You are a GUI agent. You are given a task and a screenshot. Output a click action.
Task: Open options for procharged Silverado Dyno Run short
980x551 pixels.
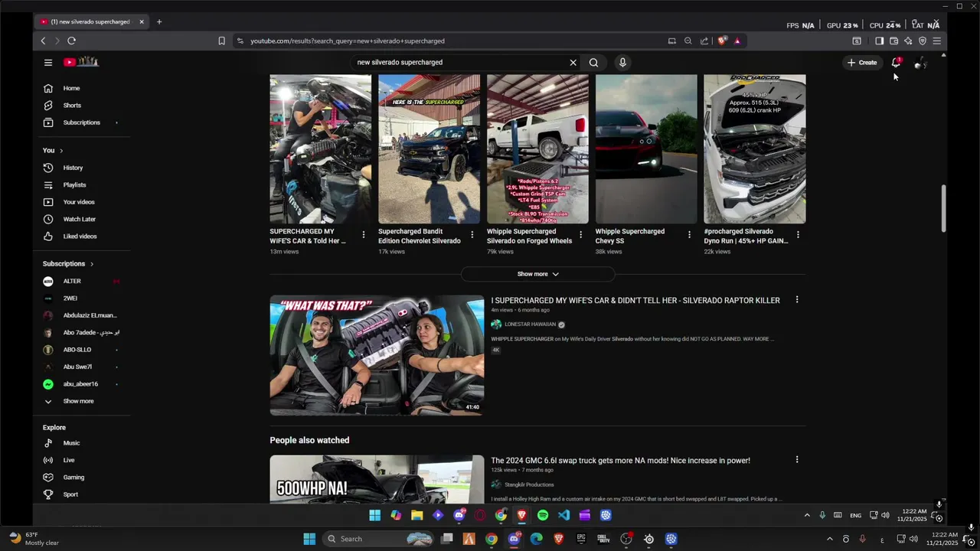click(798, 234)
